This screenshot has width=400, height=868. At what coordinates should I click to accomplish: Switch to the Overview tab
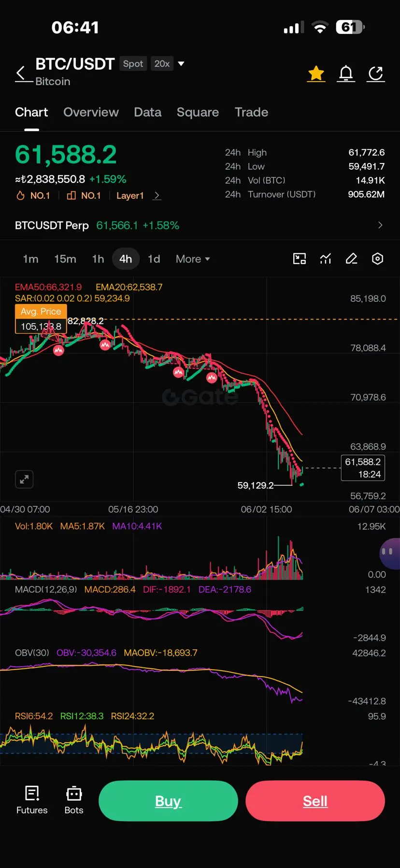(91, 112)
